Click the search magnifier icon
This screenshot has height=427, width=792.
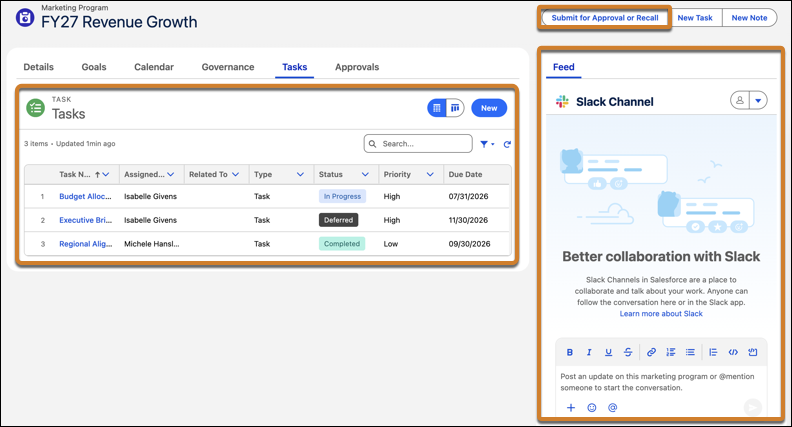click(372, 144)
